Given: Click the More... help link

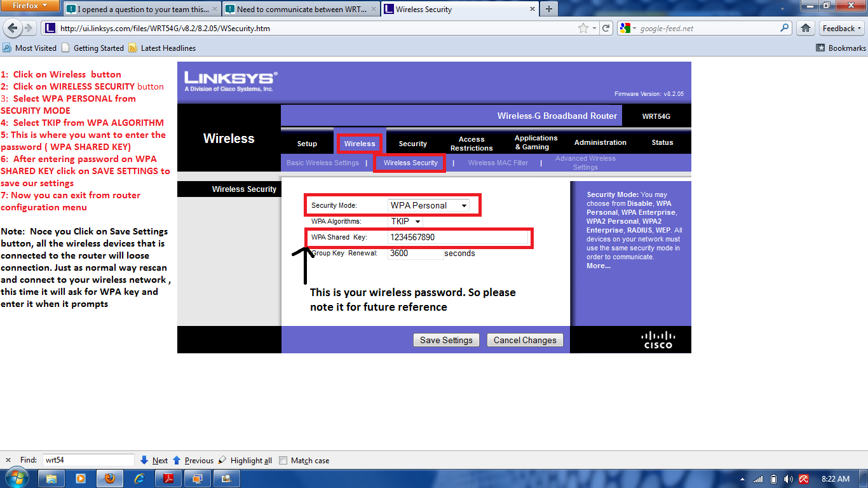Looking at the screenshot, I should [x=599, y=266].
